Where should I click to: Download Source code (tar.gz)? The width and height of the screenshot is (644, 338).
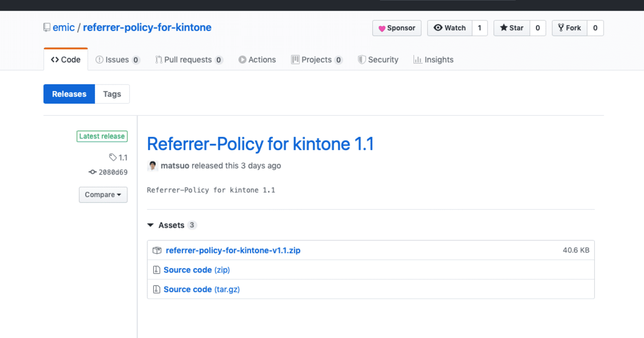pyautogui.click(x=202, y=290)
